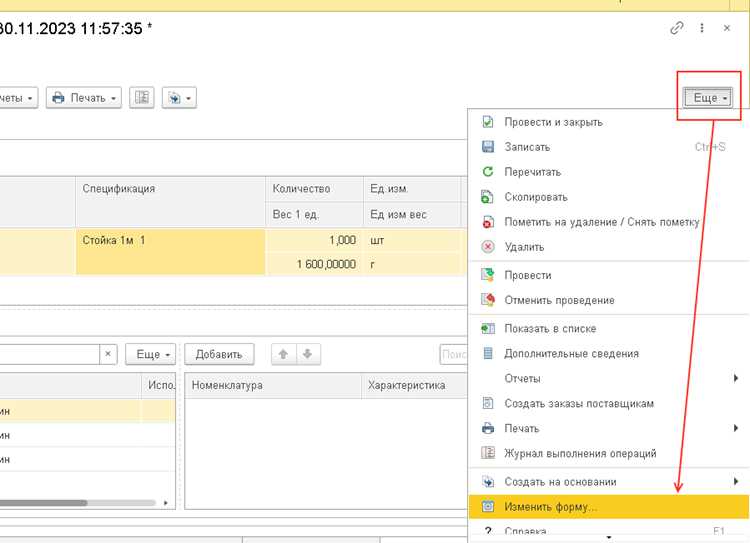Clear the field with the x icon
Screen dimensions: 750x543
click(x=108, y=354)
